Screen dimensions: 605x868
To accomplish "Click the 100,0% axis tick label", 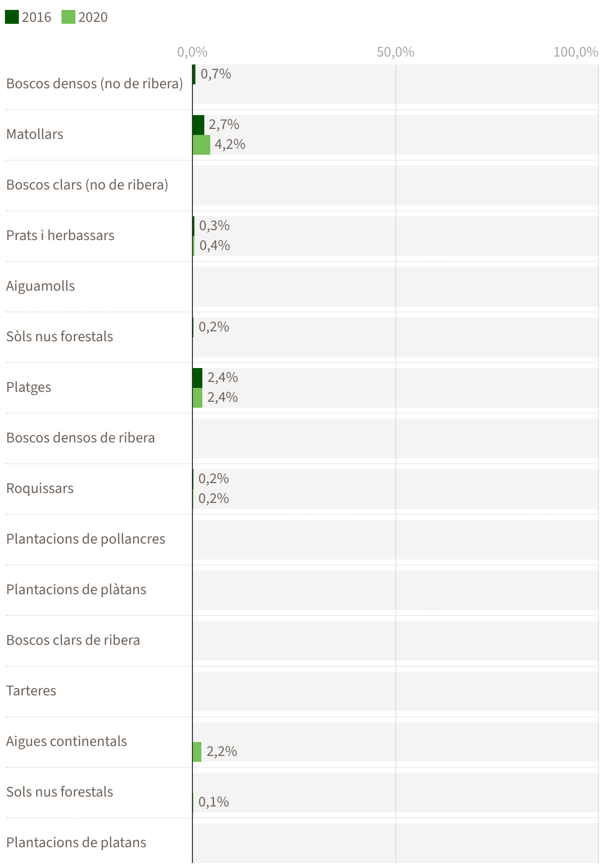I will click(576, 52).
